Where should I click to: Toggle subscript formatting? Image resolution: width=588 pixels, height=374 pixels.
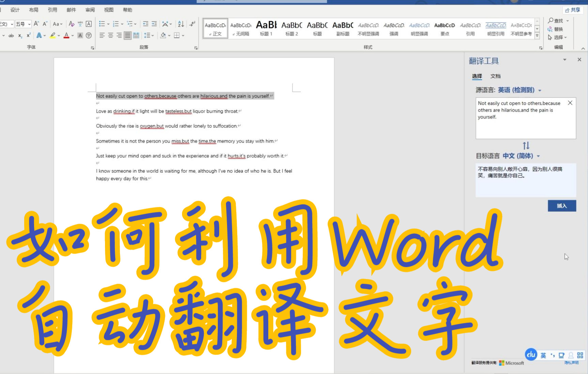pyautogui.click(x=20, y=35)
